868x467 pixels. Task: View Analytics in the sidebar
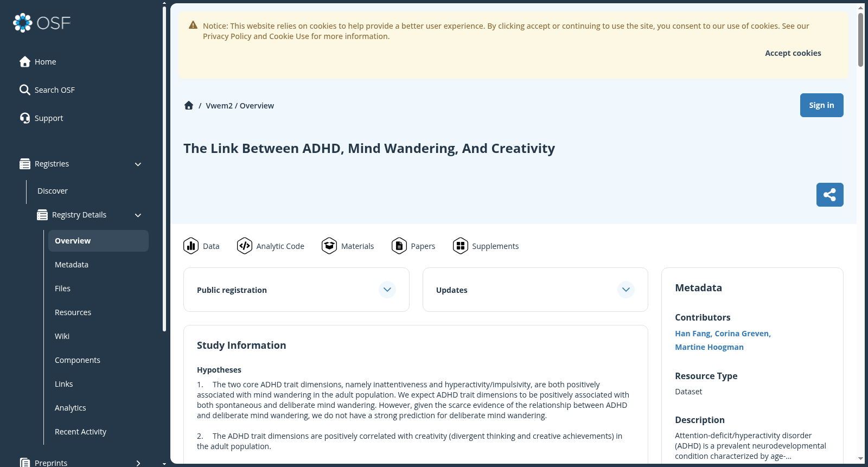(98, 408)
